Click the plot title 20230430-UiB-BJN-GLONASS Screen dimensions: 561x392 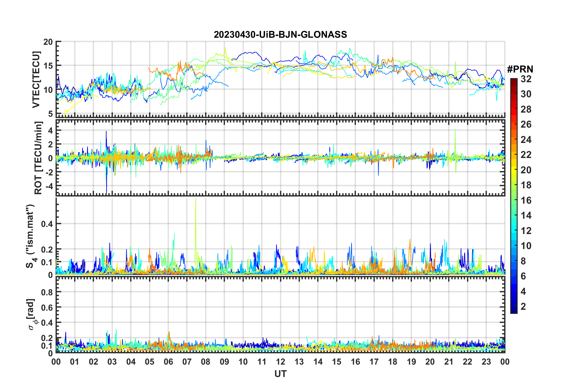[x=280, y=35]
